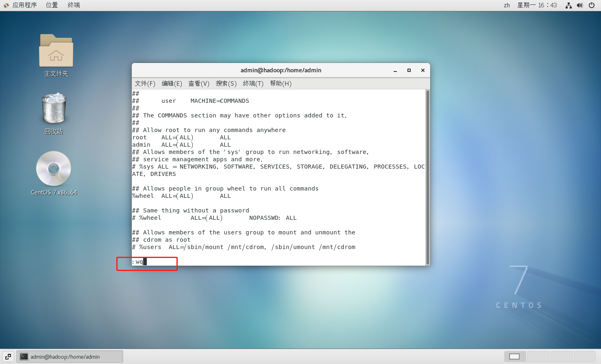Click the network status icon in top panel
Viewport: 601px width, 364px height.
(x=568, y=5)
